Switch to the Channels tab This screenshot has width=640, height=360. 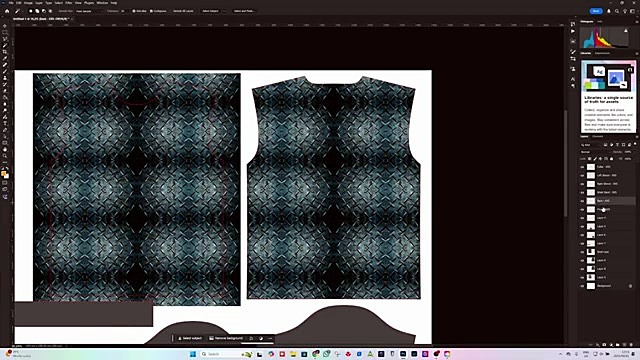coord(598,136)
